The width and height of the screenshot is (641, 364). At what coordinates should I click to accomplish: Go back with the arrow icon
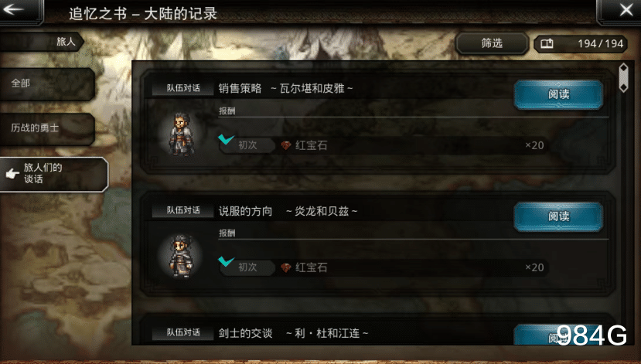click(13, 9)
